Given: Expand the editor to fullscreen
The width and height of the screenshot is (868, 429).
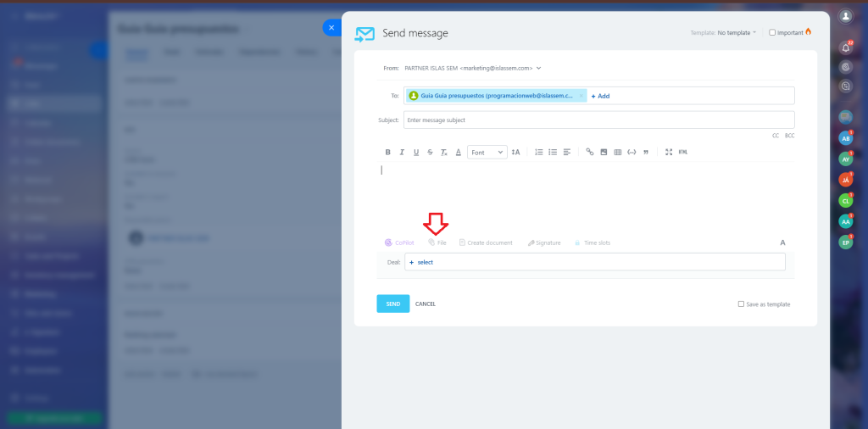Looking at the screenshot, I should point(669,152).
